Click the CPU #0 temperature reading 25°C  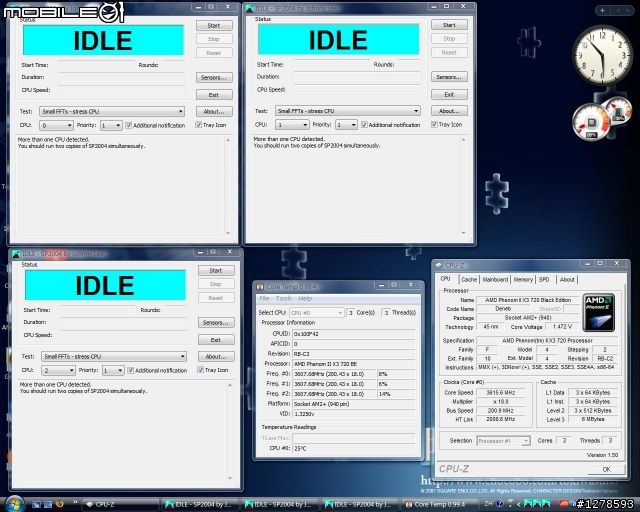(353, 448)
